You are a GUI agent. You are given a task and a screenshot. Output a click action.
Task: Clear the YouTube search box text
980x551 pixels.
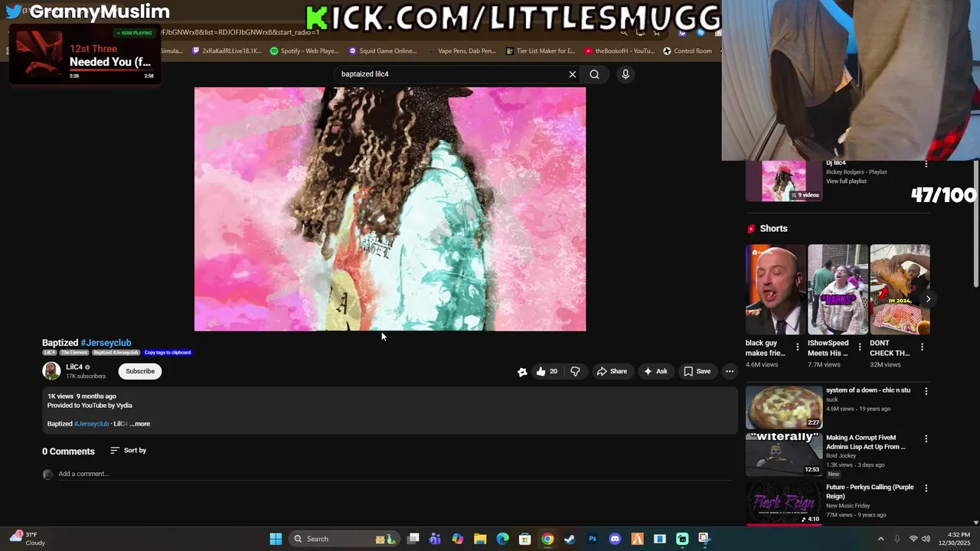click(x=572, y=74)
